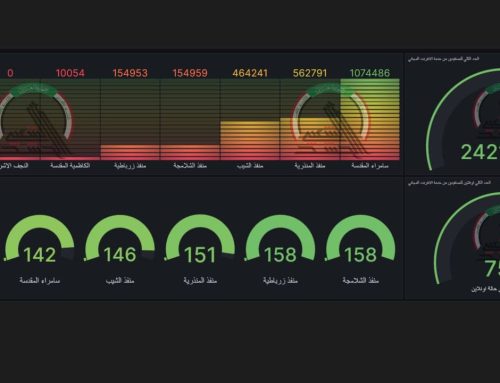
Task: Click gauge label منفذ الشيب below 146
Action: [120, 281]
